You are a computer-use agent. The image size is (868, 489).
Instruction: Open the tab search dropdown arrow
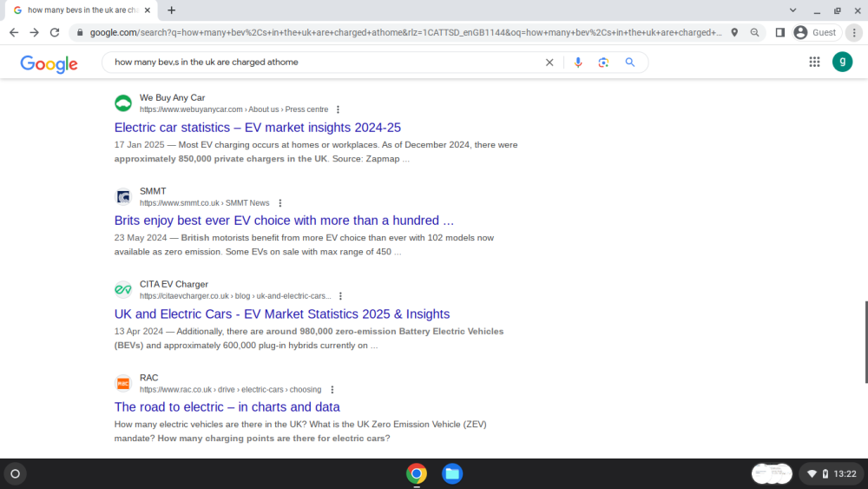792,10
